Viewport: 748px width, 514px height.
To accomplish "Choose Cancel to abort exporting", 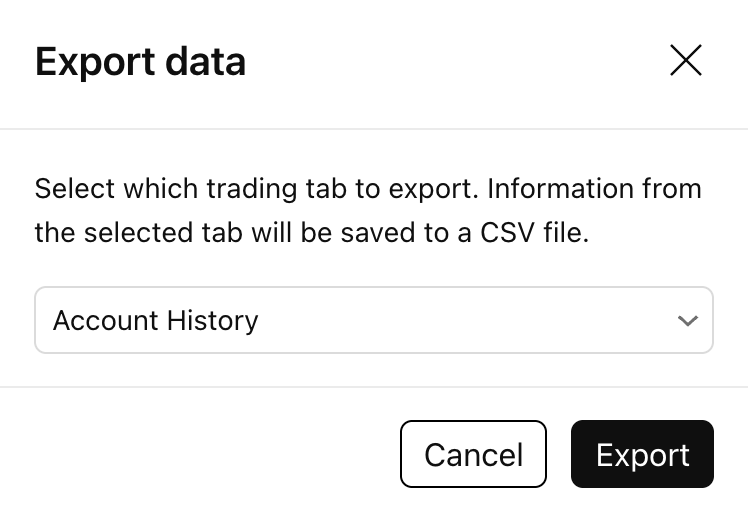I will click(473, 454).
